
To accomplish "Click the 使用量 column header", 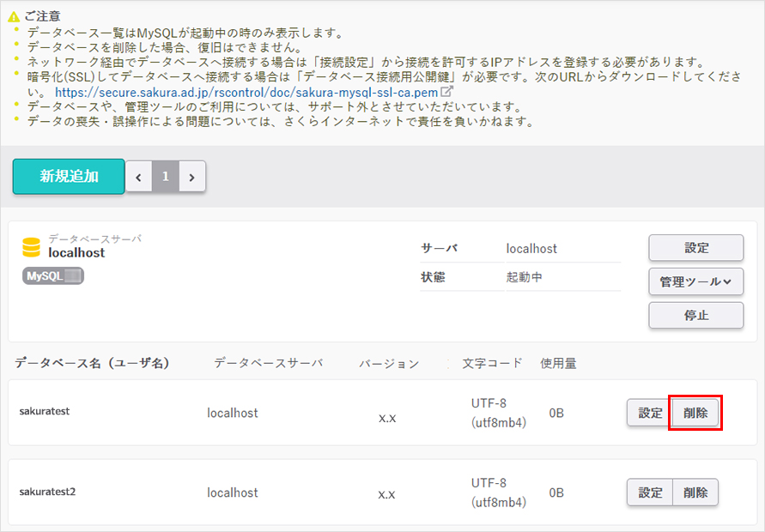I will (558, 363).
